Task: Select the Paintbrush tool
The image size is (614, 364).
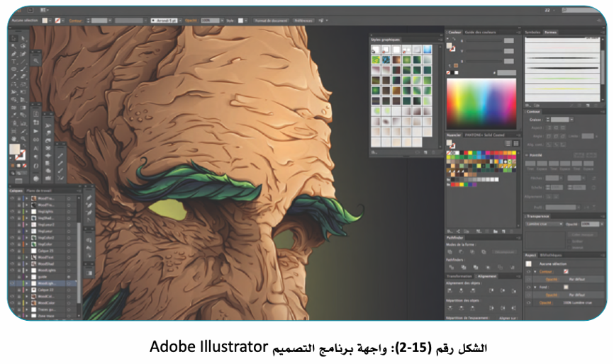Action: point(23,69)
